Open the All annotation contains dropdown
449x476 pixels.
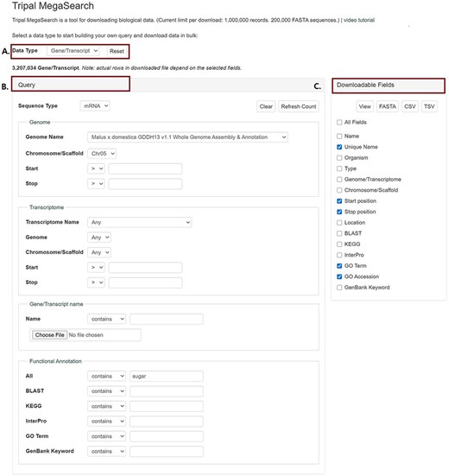(106, 376)
